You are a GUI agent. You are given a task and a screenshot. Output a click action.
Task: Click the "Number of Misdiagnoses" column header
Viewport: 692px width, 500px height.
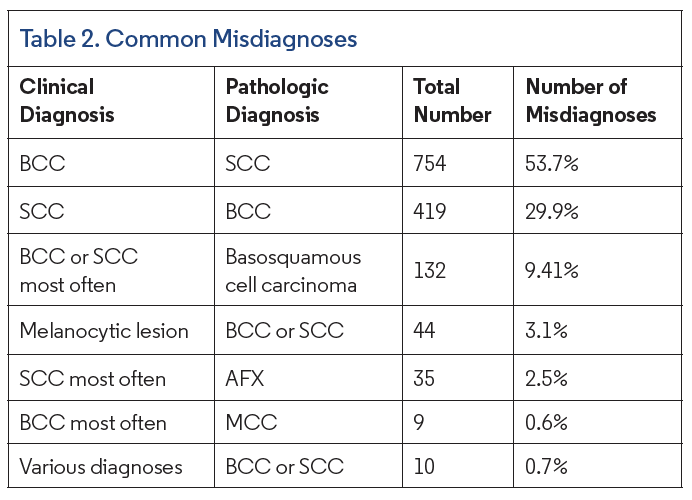[591, 100]
